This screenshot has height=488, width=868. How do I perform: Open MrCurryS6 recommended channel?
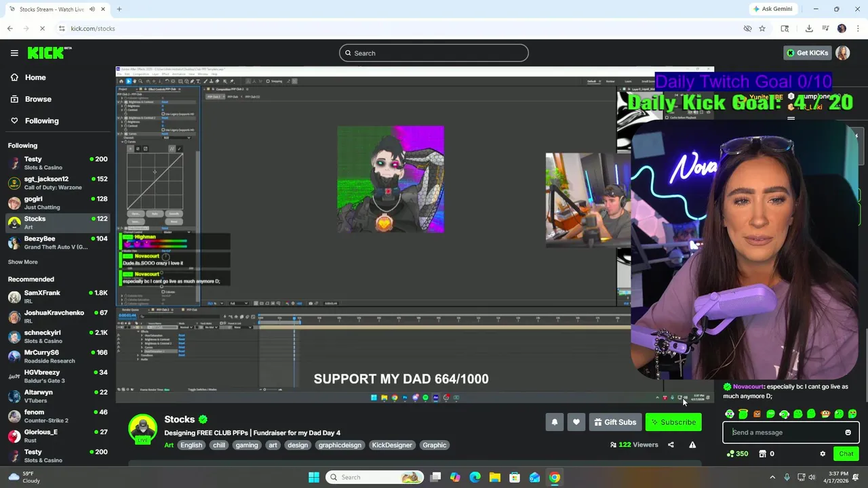58,357
